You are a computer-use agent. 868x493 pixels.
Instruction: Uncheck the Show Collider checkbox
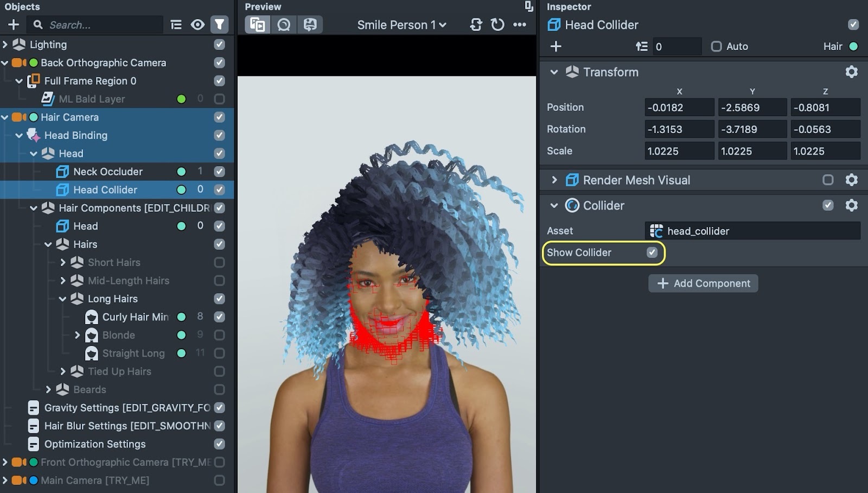click(x=652, y=252)
